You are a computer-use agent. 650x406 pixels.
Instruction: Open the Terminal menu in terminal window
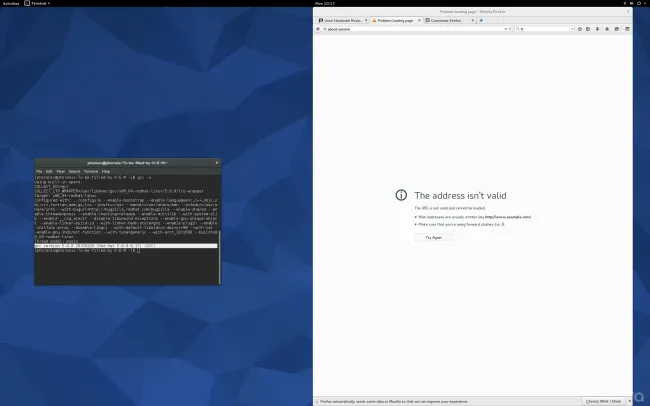pyautogui.click(x=91, y=171)
